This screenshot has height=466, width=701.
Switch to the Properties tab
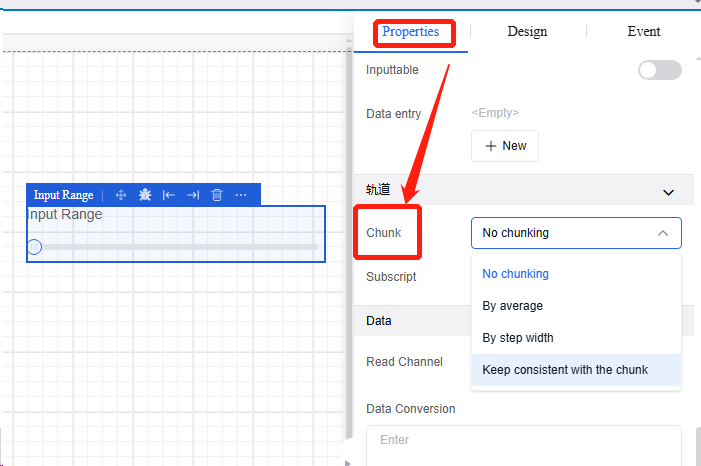[x=410, y=32]
